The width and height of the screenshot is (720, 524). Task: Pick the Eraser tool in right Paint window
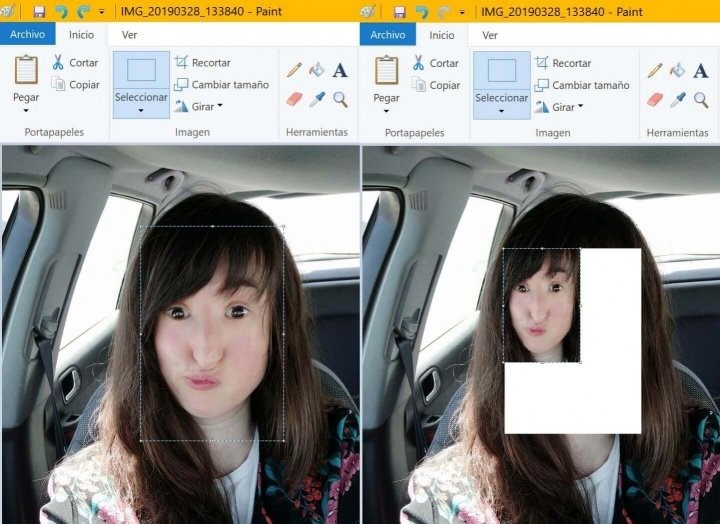tap(654, 99)
